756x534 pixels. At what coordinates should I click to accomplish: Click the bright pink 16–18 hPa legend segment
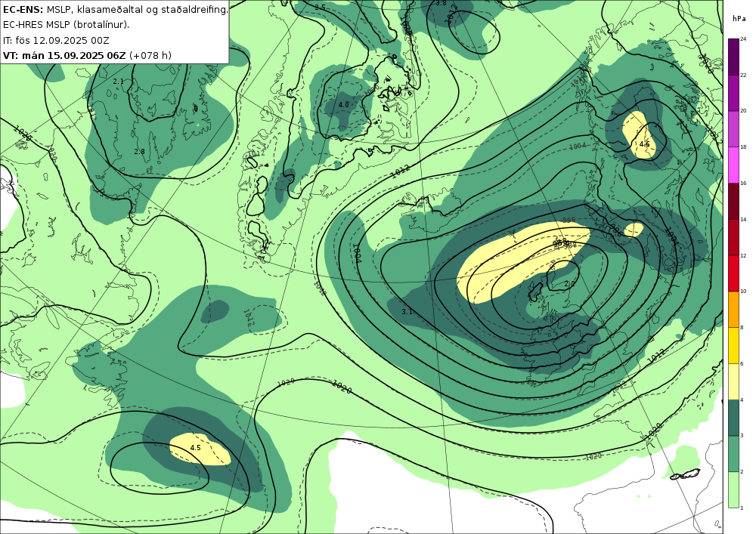tap(734, 165)
